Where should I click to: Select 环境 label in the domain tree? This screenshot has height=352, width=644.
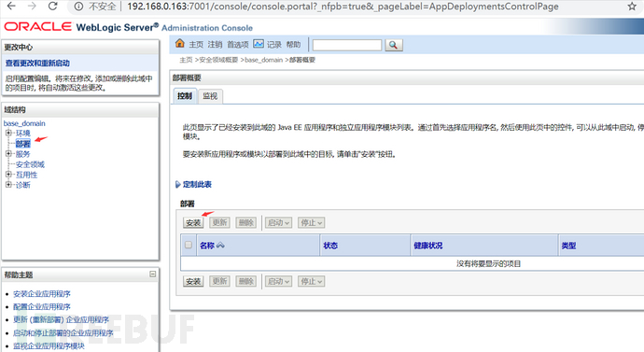23,134
